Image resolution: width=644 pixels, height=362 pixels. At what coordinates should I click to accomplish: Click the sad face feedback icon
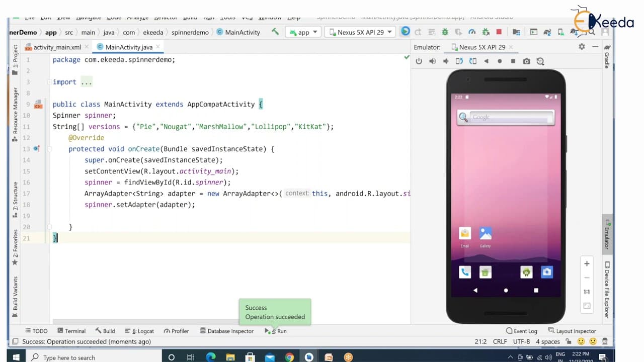tap(593, 341)
